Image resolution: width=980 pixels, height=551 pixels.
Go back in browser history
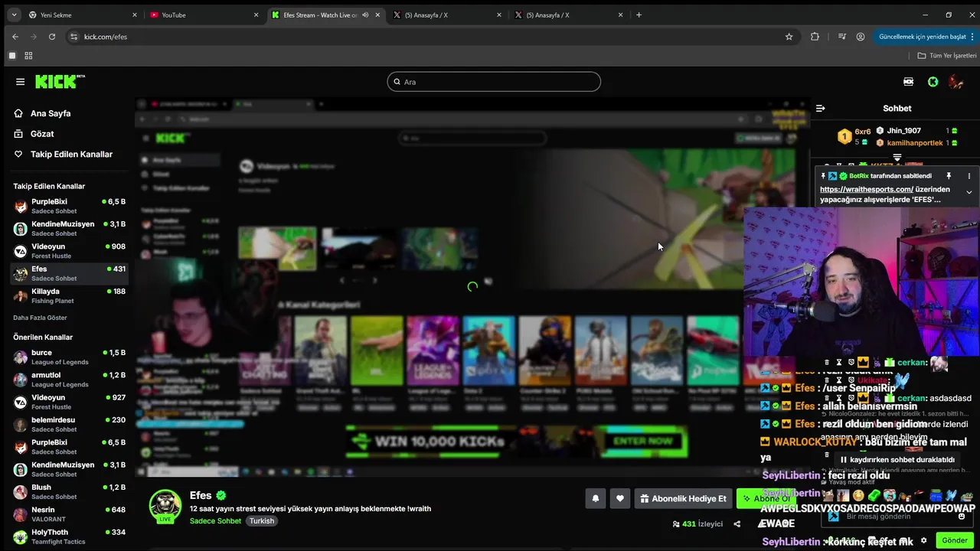click(x=15, y=37)
